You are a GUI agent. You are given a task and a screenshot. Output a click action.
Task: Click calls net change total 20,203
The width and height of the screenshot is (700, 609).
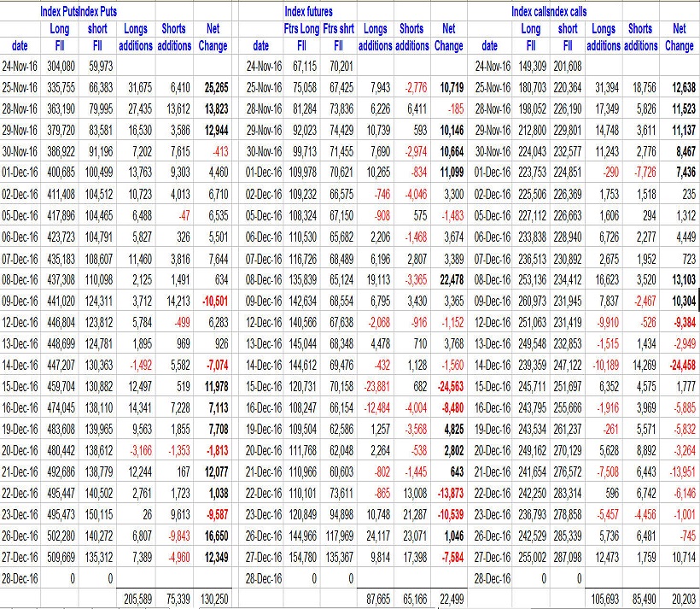point(684,599)
